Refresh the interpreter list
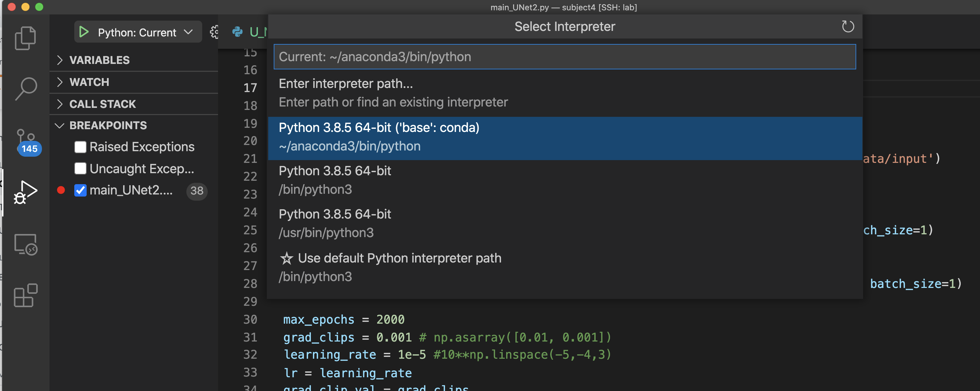This screenshot has height=391, width=980. pyautogui.click(x=847, y=26)
